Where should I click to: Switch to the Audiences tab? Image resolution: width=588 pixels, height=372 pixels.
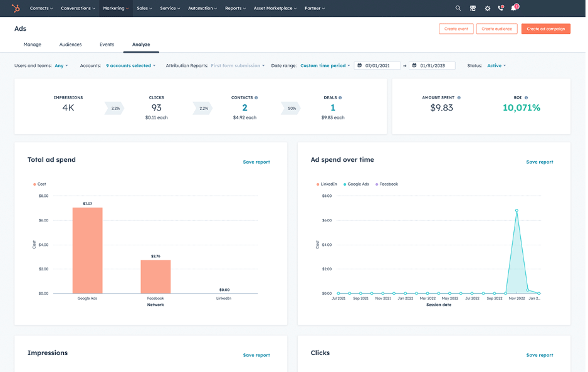(70, 45)
